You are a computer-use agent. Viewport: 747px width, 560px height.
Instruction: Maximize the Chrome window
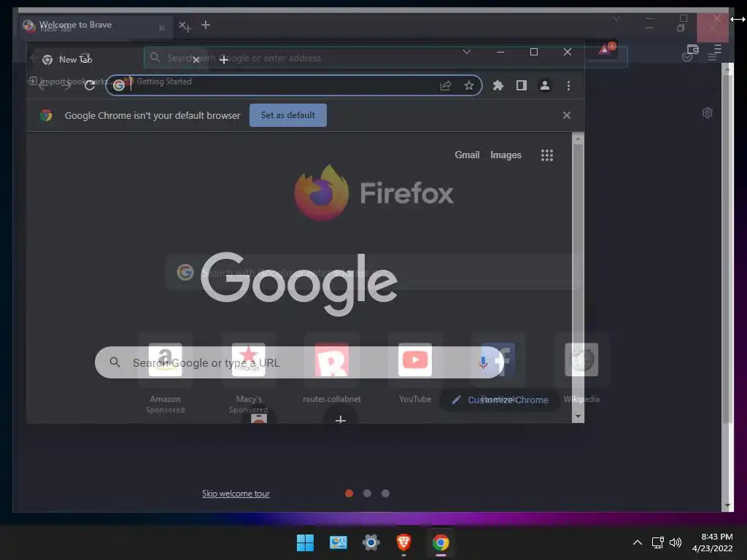click(534, 52)
